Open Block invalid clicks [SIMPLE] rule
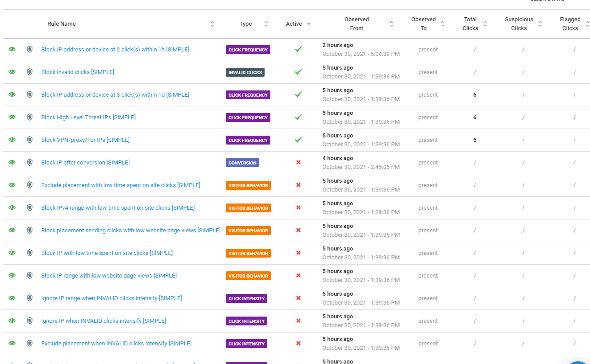This screenshot has height=364, width=590. pos(78,72)
